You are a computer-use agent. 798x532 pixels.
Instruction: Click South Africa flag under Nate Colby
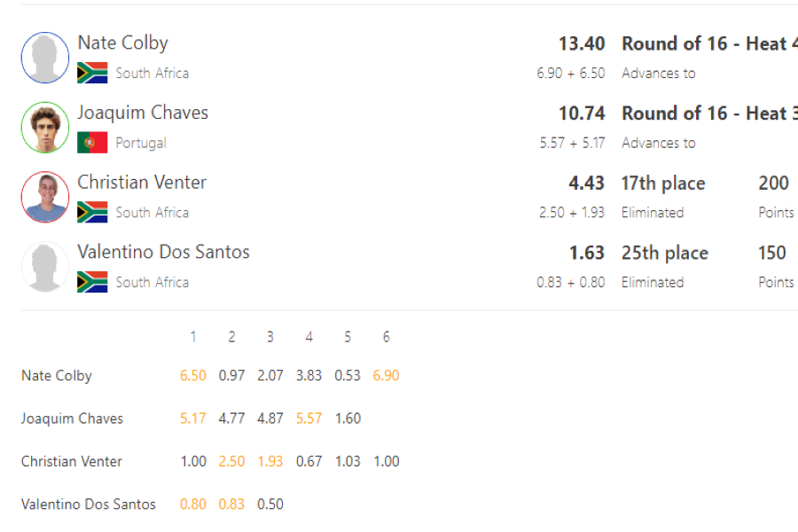(x=92, y=73)
